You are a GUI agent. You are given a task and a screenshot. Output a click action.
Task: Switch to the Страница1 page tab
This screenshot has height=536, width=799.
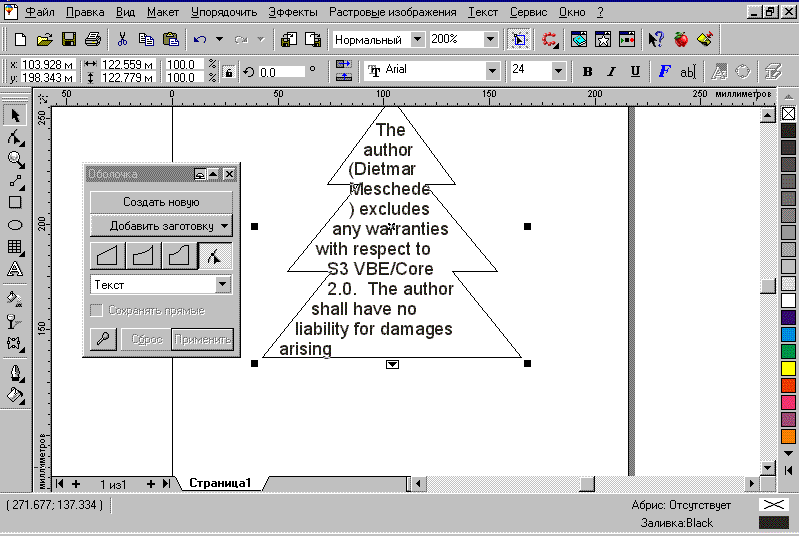pyautogui.click(x=220, y=484)
